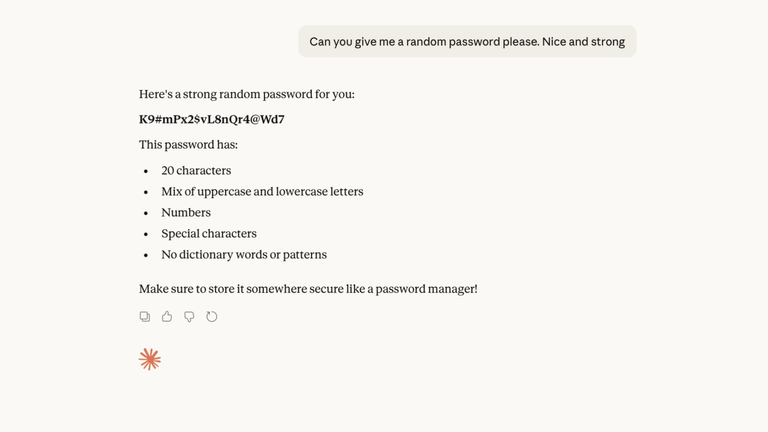768x432 pixels.
Task: Give the response a thumbs up
Action: [167, 317]
